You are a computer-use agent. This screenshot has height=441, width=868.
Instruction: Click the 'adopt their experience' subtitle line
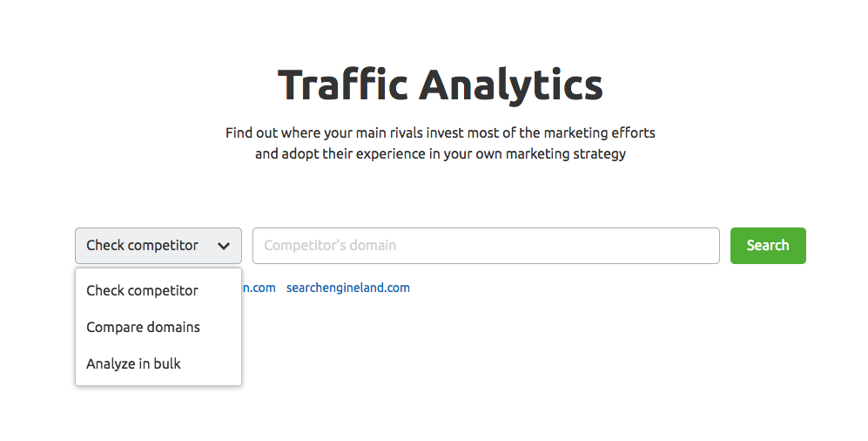440,153
